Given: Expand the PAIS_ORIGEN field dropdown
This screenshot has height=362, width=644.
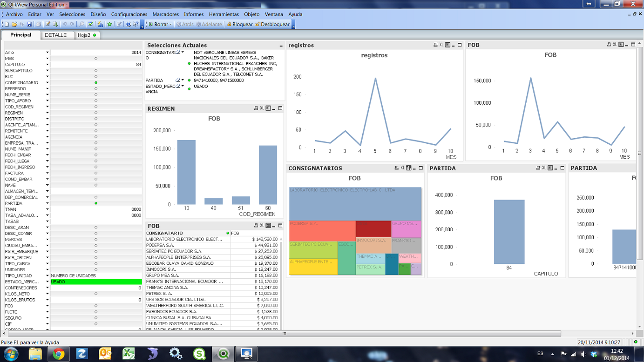Looking at the screenshot, I should (x=47, y=258).
